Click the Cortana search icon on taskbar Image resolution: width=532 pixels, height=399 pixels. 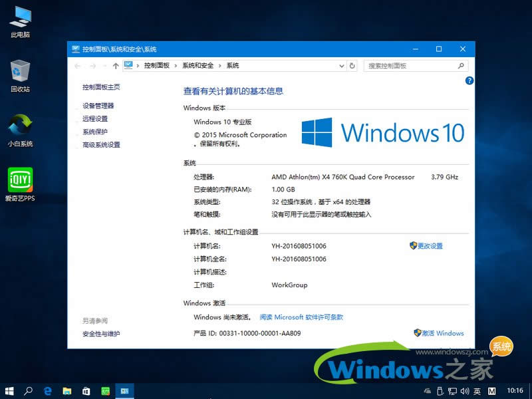[x=27, y=391]
